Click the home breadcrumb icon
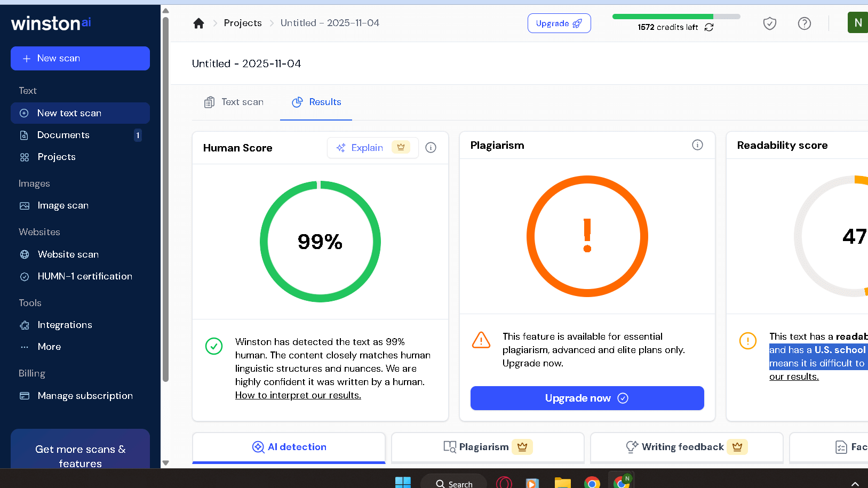The image size is (868, 488). coord(198,23)
